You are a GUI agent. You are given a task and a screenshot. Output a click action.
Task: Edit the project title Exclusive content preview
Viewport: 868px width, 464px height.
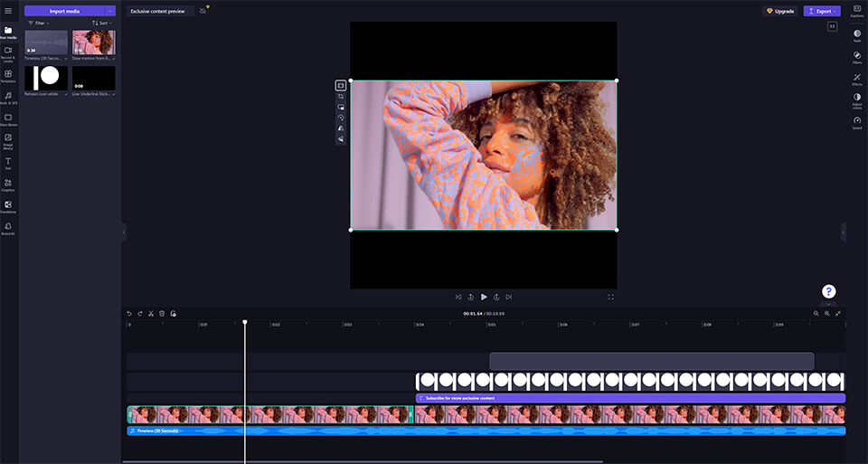[x=160, y=11]
